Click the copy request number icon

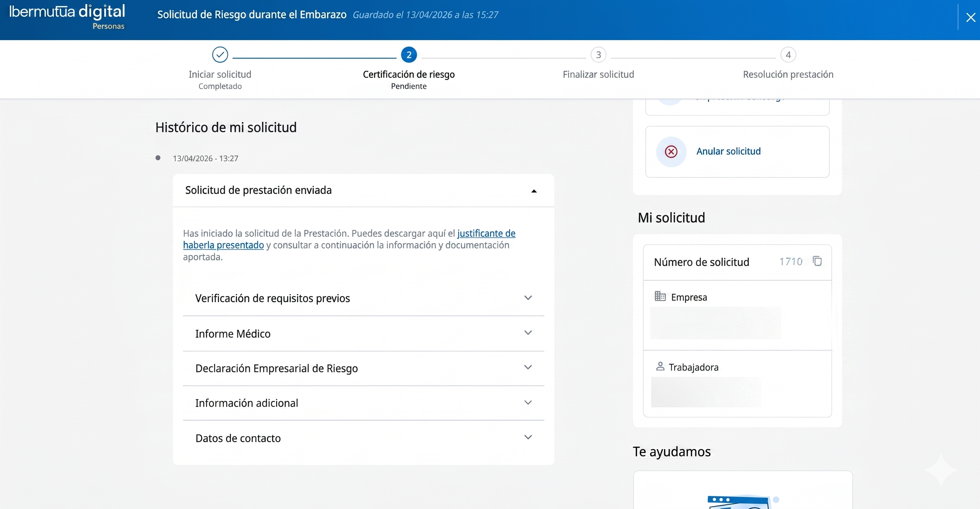pyautogui.click(x=817, y=261)
